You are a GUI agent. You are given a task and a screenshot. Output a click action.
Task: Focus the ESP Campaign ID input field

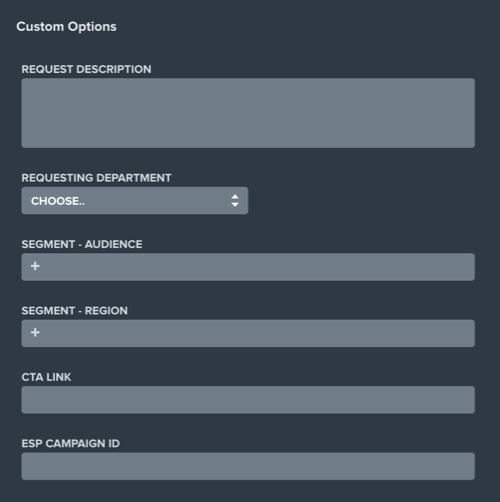248,466
